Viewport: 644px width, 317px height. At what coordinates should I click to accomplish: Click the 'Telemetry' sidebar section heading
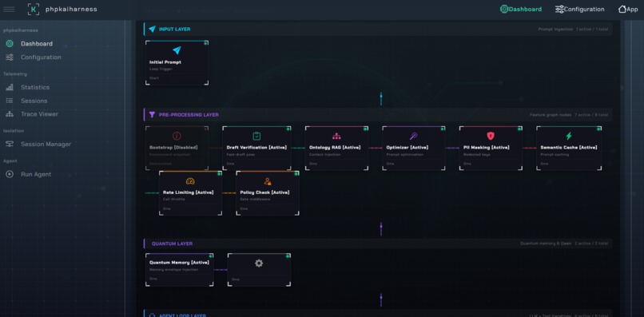[15, 74]
